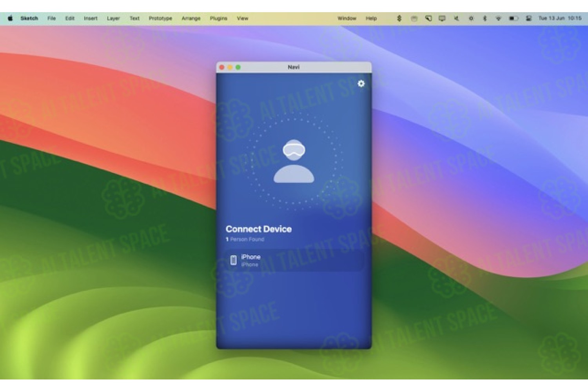Open the Layer menu
Image resolution: width=588 pixels, height=392 pixels.
click(x=113, y=18)
